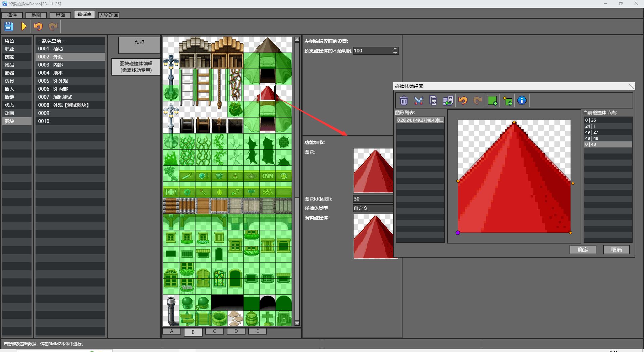This screenshot has height=352, width=644.
Task: Redo in the collision editor toolbar
Action: pyautogui.click(x=478, y=100)
